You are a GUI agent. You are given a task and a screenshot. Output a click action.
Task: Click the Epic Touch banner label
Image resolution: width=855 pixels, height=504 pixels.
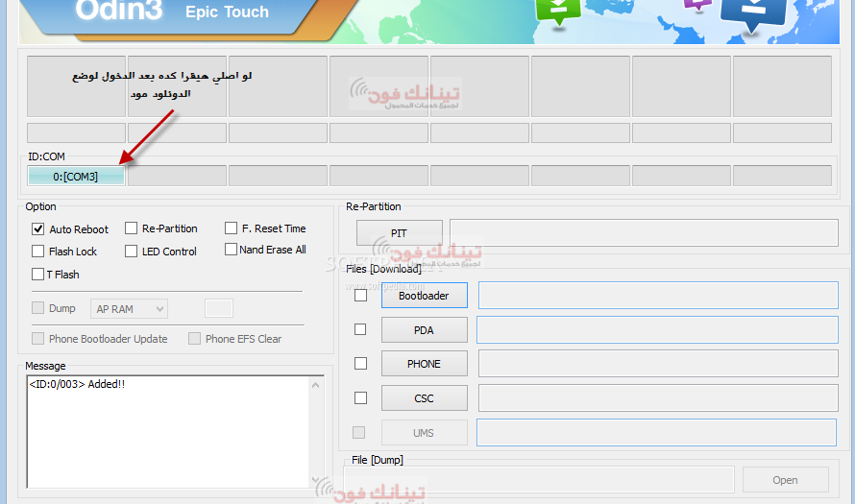coord(227,12)
